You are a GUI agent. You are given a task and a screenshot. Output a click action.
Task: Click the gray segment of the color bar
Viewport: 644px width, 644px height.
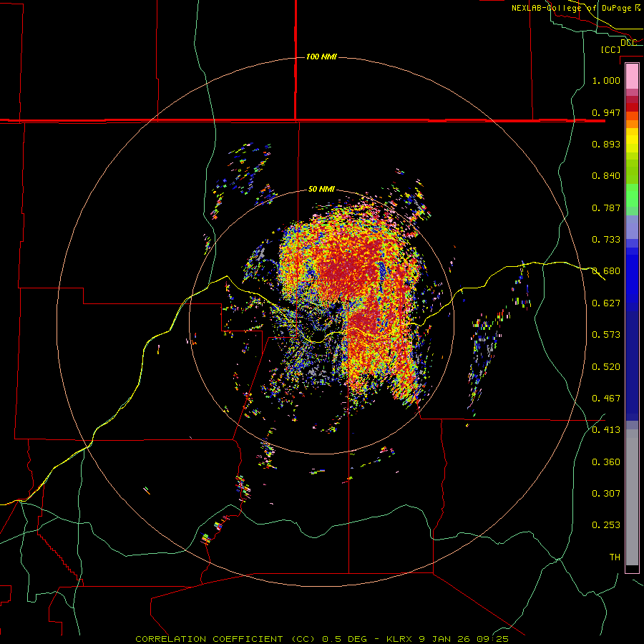coord(632,497)
